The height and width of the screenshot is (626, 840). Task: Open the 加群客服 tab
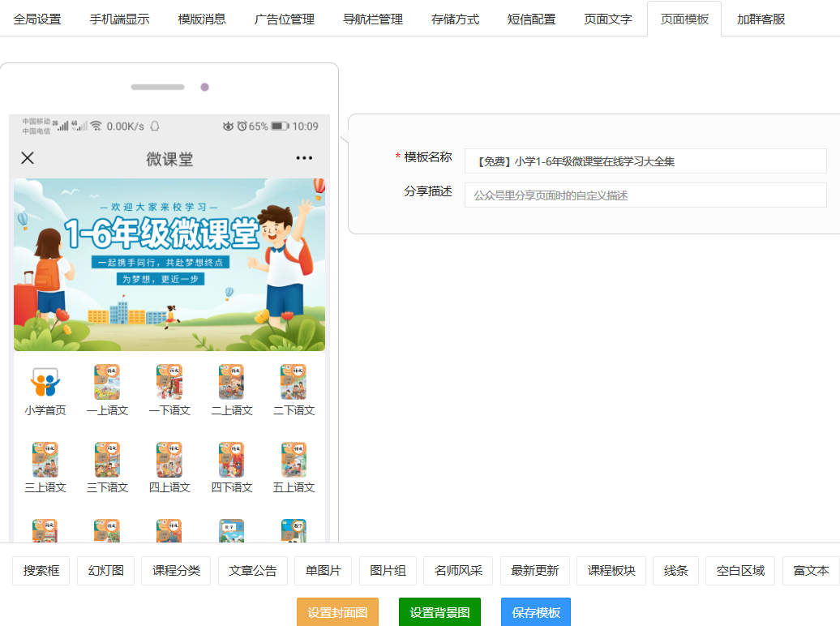coord(761,19)
